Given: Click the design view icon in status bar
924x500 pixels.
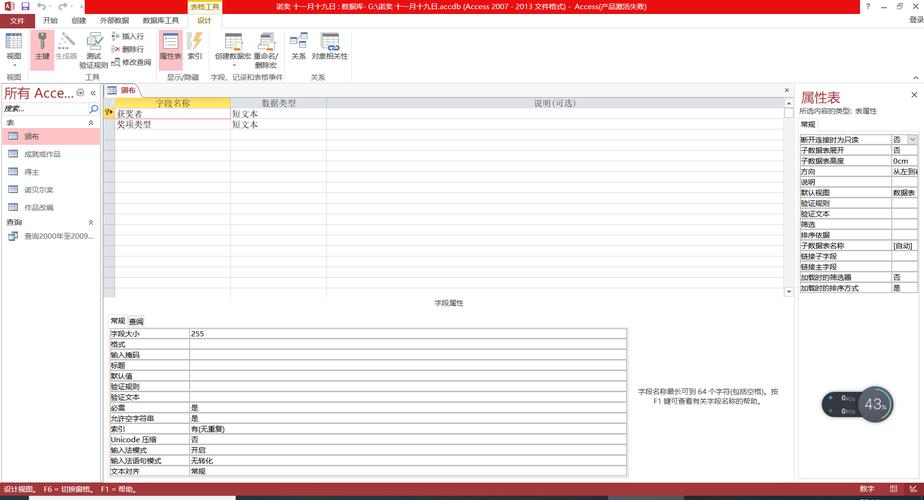Looking at the screenshot, I should (x=913, y=489).
